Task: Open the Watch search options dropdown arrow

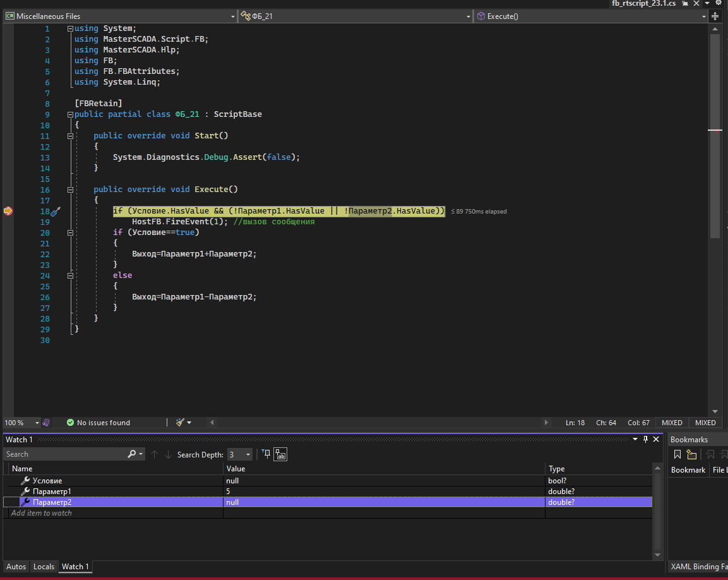Action: (x=141, y=454)
